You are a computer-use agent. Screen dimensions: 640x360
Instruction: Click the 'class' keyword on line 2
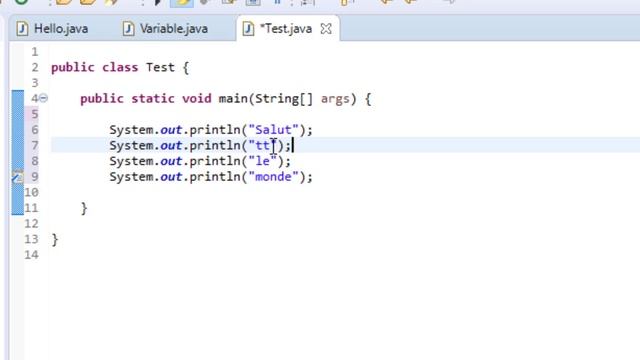pyautogui.click(x=120, y=67)
